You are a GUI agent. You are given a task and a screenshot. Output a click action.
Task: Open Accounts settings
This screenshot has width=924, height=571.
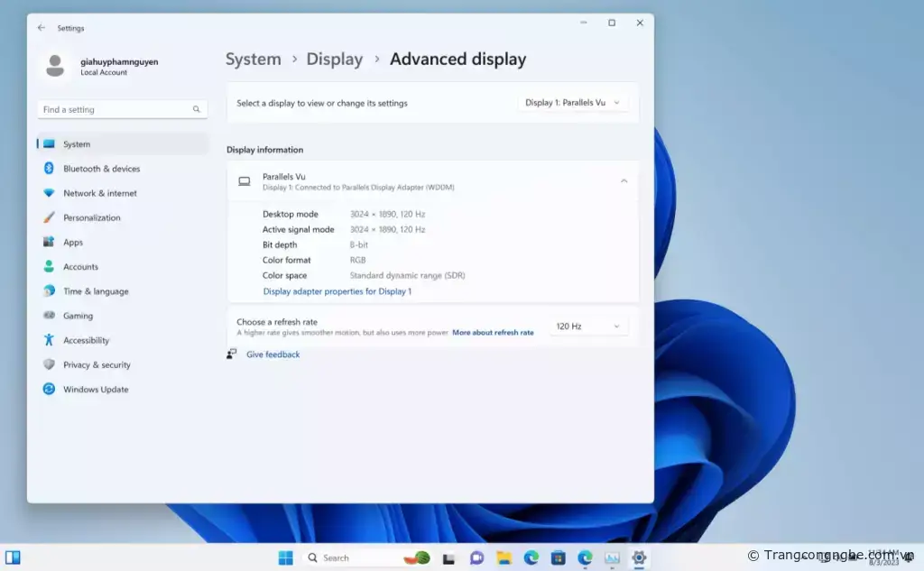80,267
